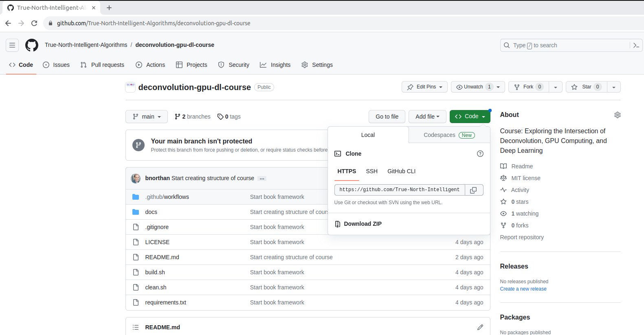Fork this repository
The height and width of the screenshot is (335, 644).
coord(528,87)
